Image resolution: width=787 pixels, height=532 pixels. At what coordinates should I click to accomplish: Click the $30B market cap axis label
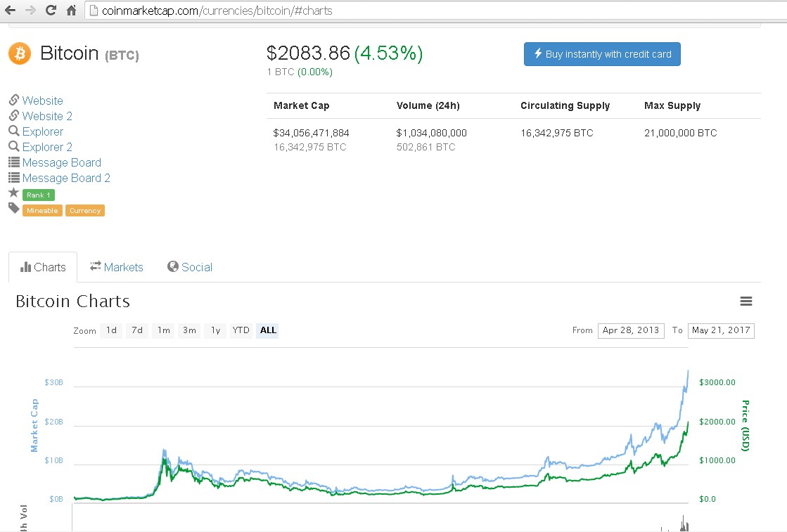pyautogui.click(x=53, y=382)
